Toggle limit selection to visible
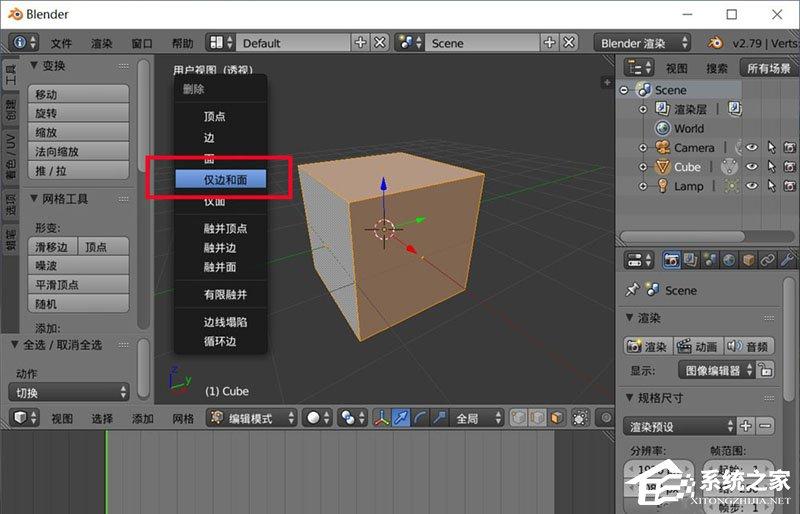This screenshot has height=514, width=800. pos(580,418)
